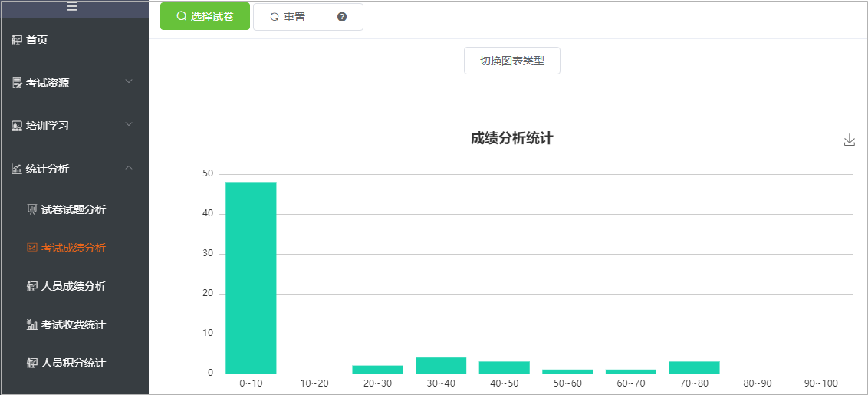Collapse the 统计分析 menu chevron
This screenshot has height=395, width=868.
click(x=129, y=167)
